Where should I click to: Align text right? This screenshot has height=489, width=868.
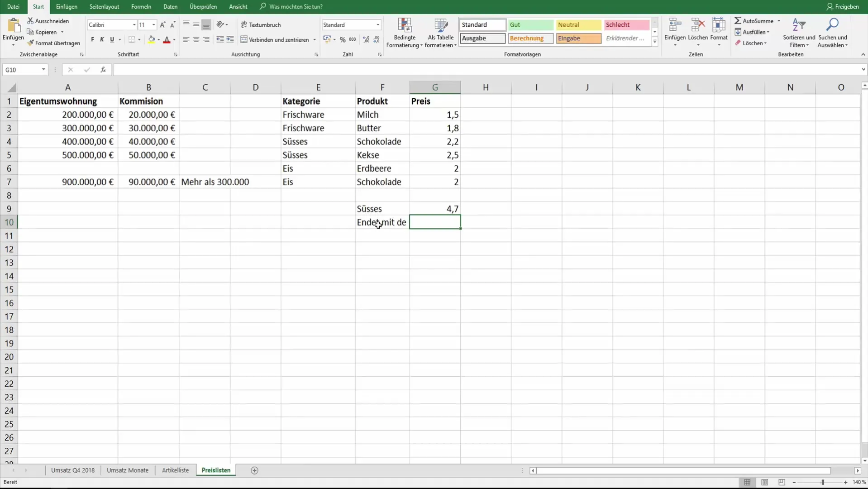point(206,40)
